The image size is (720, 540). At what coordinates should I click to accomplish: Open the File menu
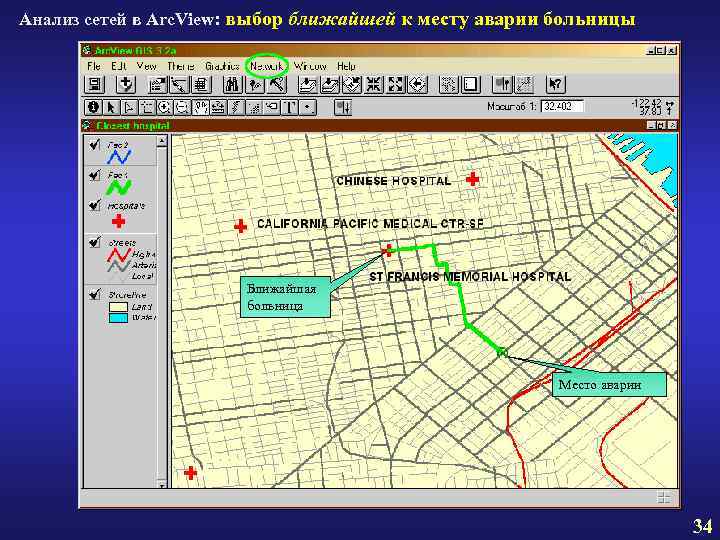94,66
